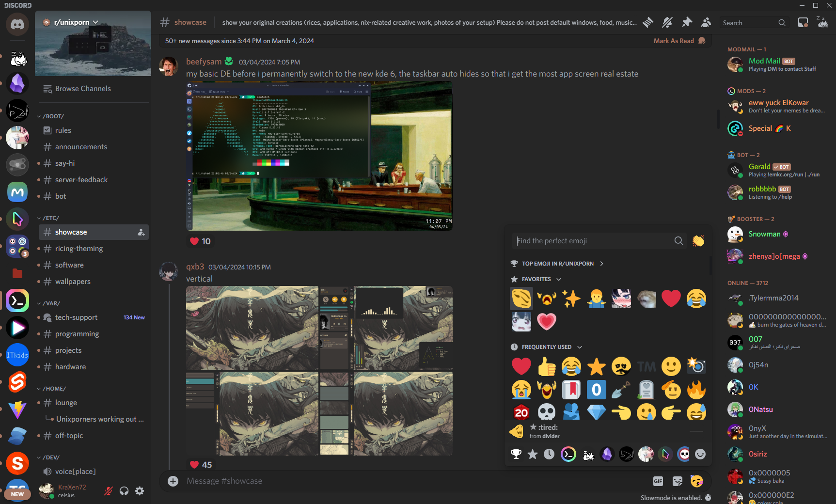Open the tech-support channel
The height and width of the screenshot is (504, 836).
(x=94, y=317)
